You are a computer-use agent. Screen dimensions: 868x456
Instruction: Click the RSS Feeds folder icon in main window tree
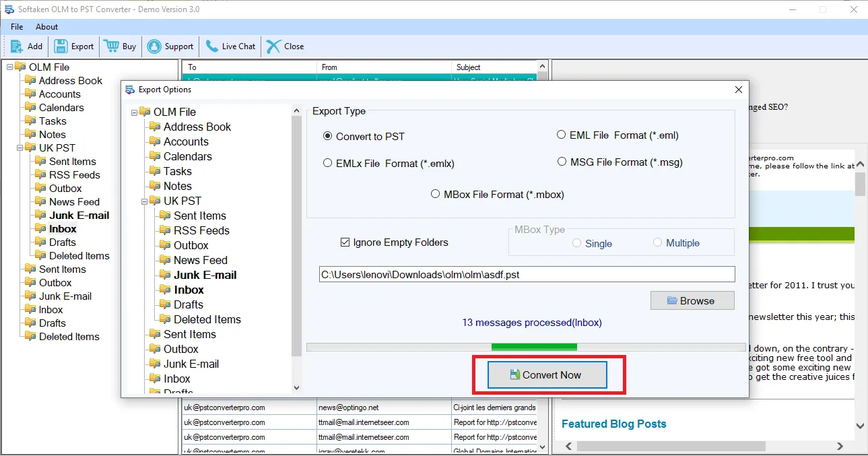pyautogui.click(x=40, y=175)
